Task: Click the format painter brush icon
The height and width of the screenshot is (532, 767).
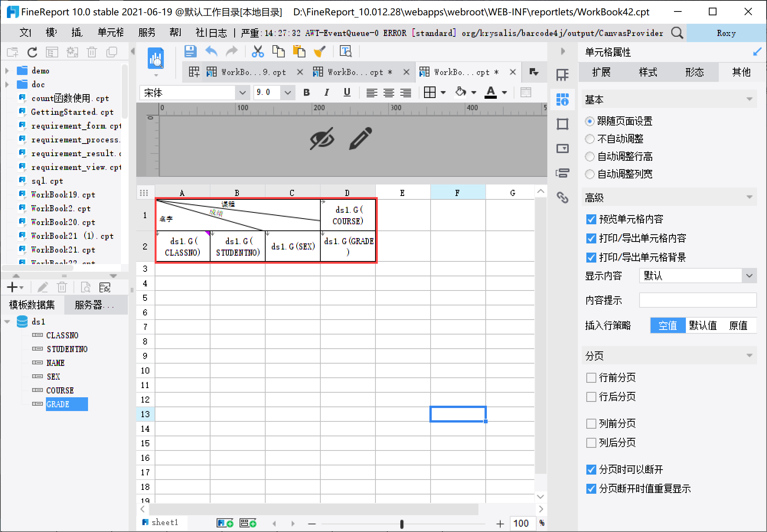Action: [x=320, y=51]
